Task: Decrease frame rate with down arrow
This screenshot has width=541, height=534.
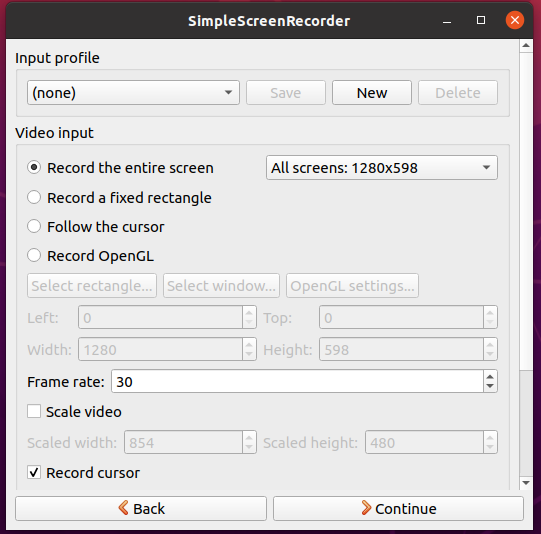Action: click(x=490, y=386)
